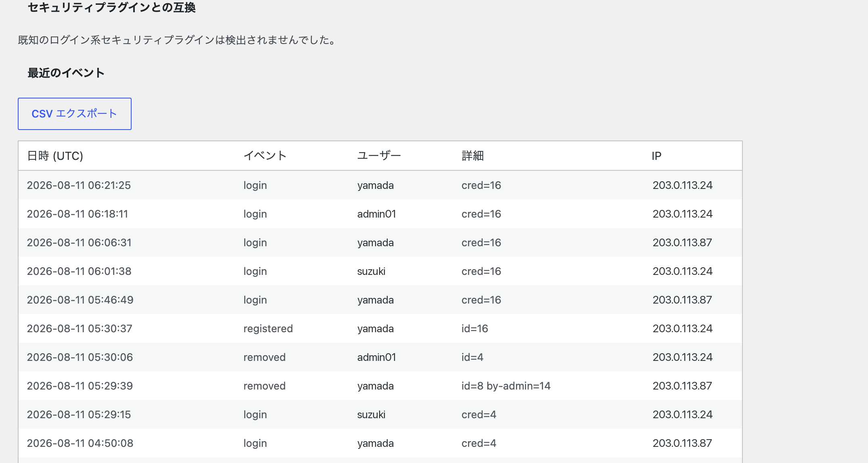
Task: Select the 詳細 column header
Action: pyautogui.click(x=473, y=156)
